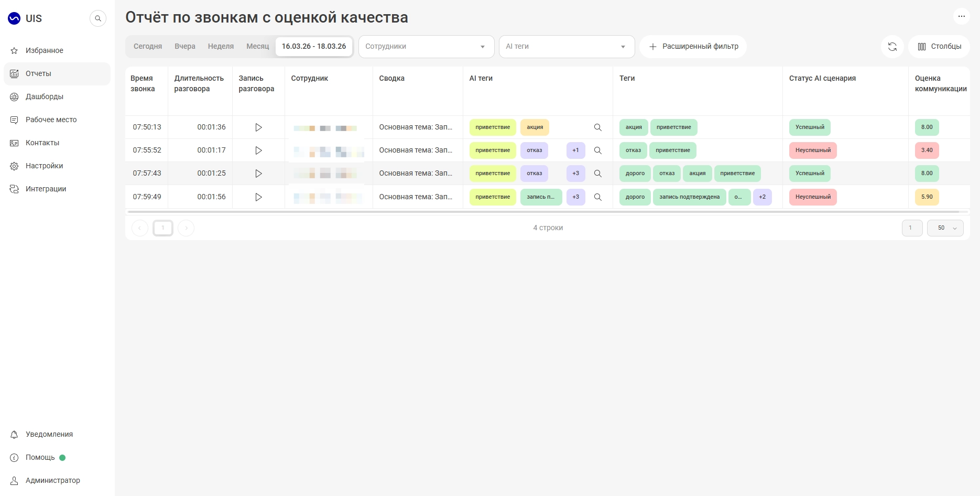The width and height of the screenshot is (980, 496).
Task: Play recording of the 07:50:13 call
Action: pos(258,127)
